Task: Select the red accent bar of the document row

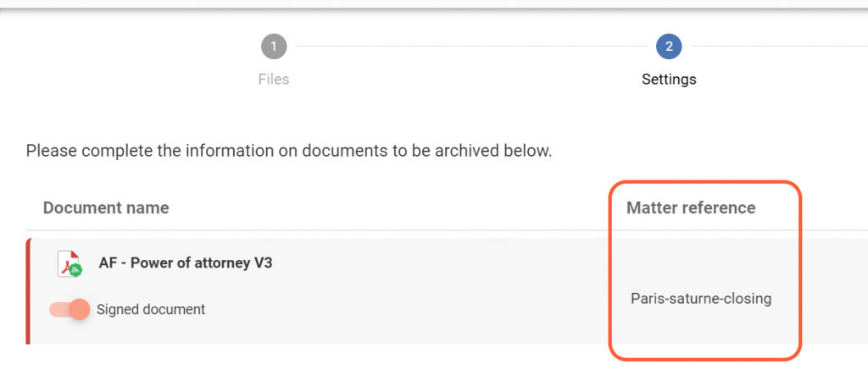Action: (x=29, y=291)
